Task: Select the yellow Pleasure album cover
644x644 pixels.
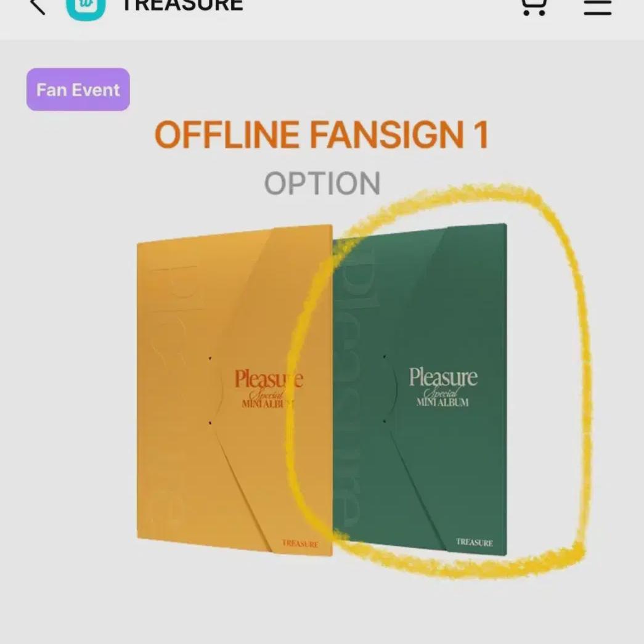Action: [x=235, y=389]
